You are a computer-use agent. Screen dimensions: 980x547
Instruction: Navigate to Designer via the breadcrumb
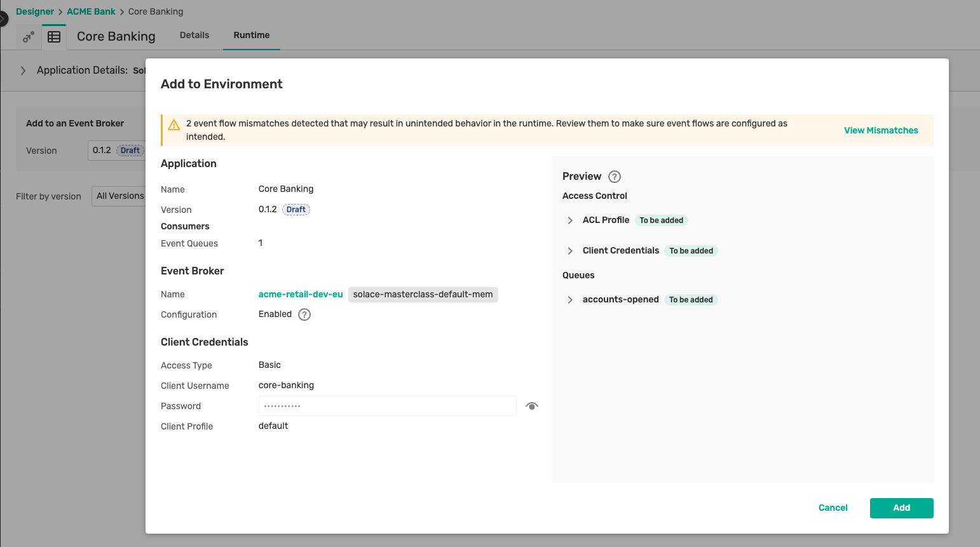pyautogui.click(x=35, y=11)
